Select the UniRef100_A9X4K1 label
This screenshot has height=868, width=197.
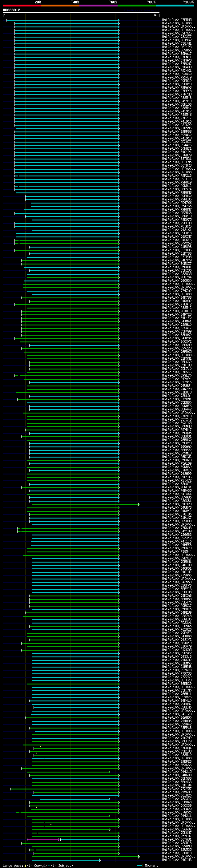[x=177, y=71]
